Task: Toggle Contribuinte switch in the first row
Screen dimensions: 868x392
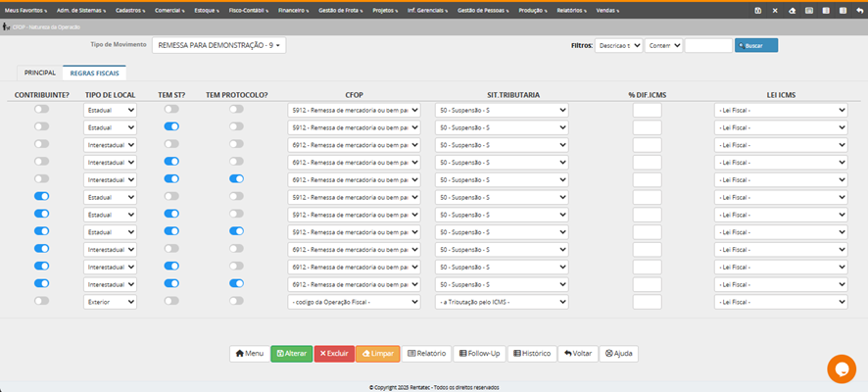Action: point(41,110)
